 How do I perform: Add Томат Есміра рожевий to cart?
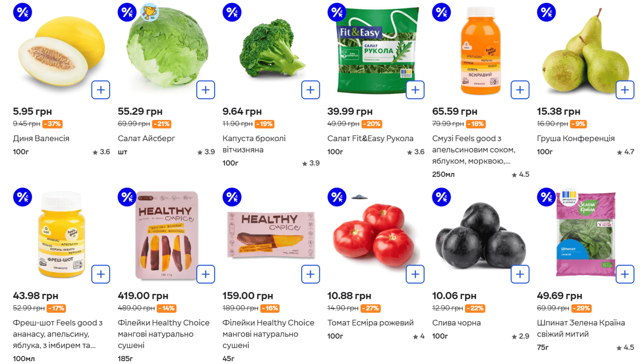(x=415, y=274)
